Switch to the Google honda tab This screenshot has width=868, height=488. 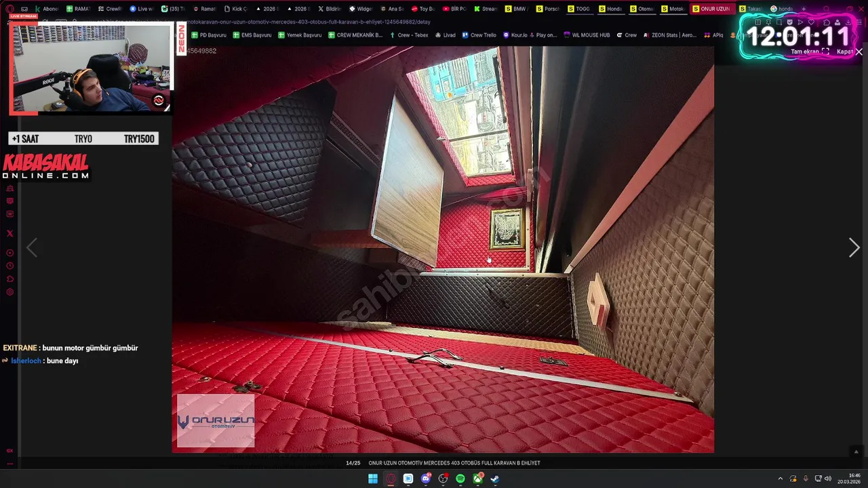coord(782,9)
